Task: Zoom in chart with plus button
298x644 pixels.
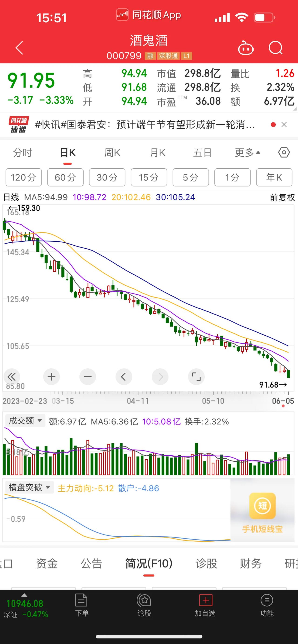Action: [x=51, y=377]
